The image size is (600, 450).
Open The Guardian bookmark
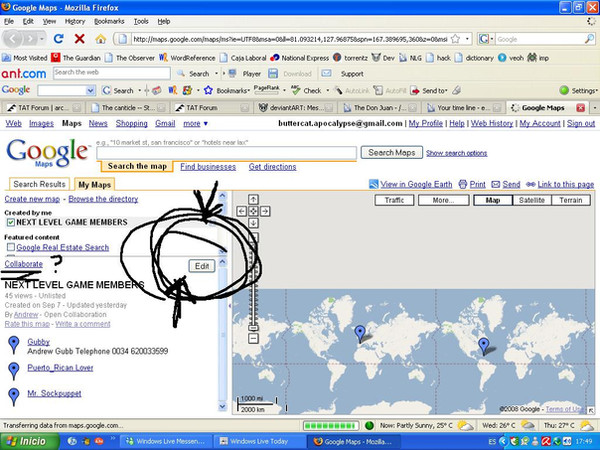click(x=76, y=58)
